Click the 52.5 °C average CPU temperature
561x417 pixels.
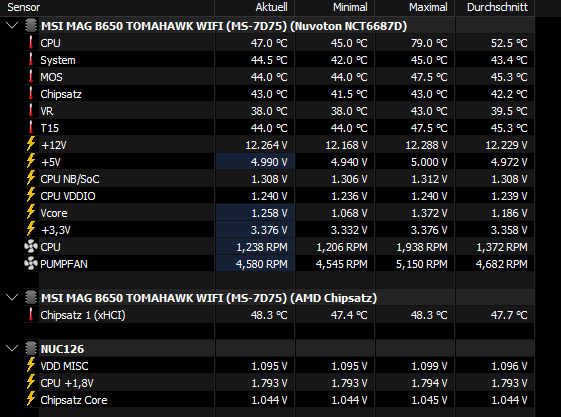coord(509,43)
